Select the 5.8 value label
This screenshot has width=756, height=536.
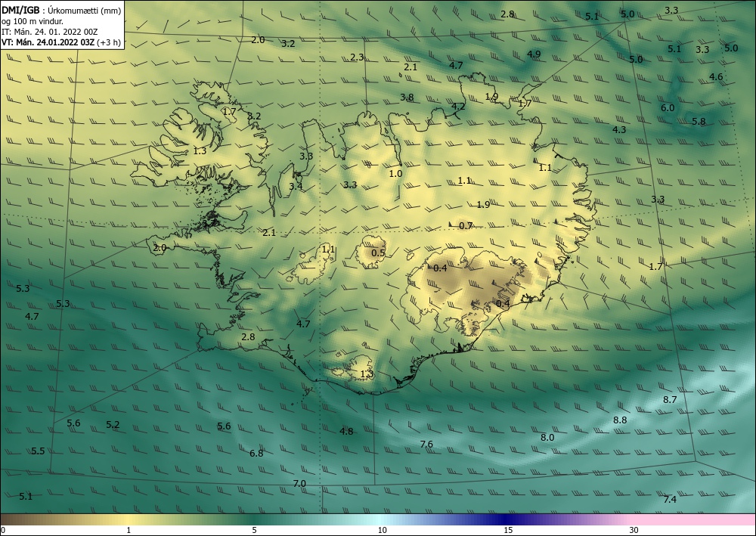[699, 122]
